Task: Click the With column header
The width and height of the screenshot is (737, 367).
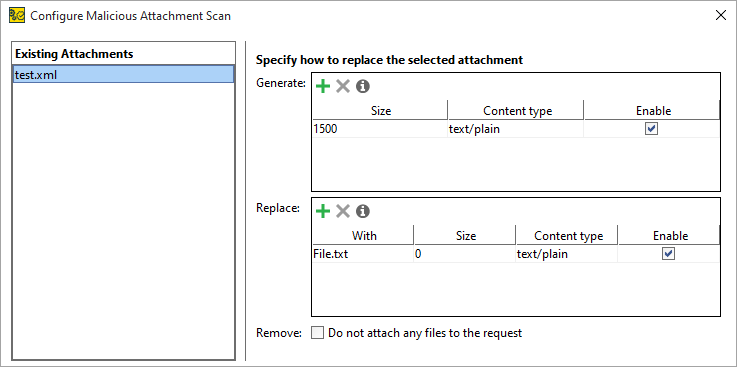Action: [x=363, y=235]
